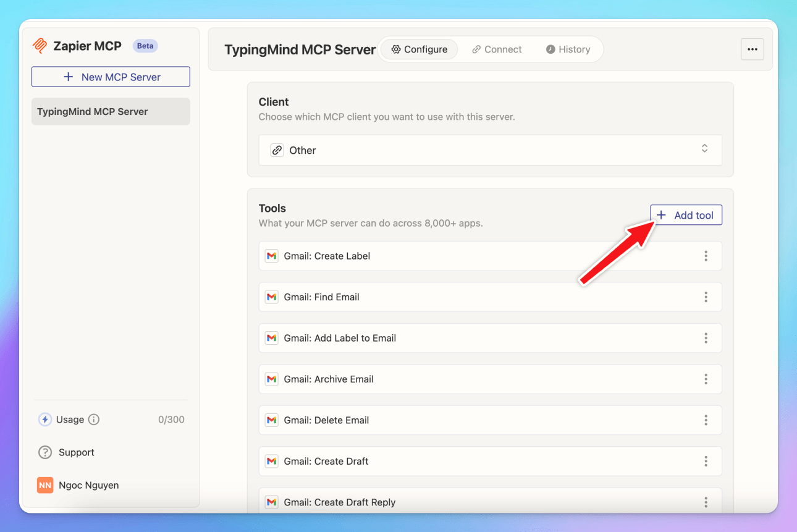The width and height of the screenshot is (797, 532).
Task: Click the NN avatar icon
Action: [x=45, y=485]
